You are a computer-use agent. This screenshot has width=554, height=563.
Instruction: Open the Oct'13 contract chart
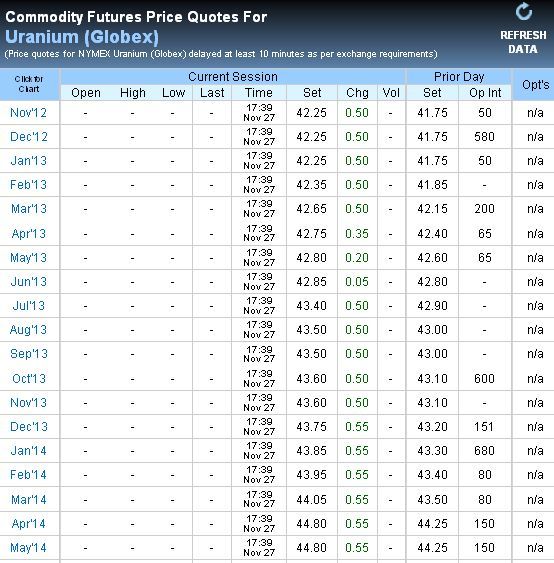pos(29,378)
